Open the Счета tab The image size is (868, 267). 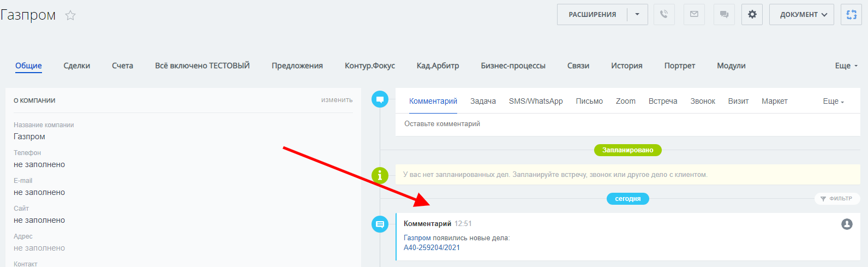point(123,66)
